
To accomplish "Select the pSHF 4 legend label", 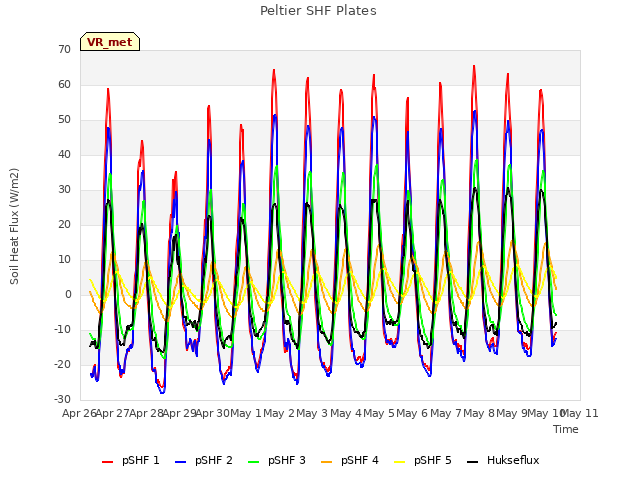I will coord(360,460).
